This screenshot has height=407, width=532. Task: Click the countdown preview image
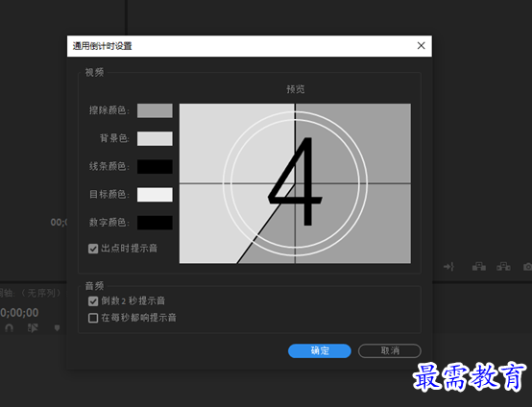[x=295, y=183]
